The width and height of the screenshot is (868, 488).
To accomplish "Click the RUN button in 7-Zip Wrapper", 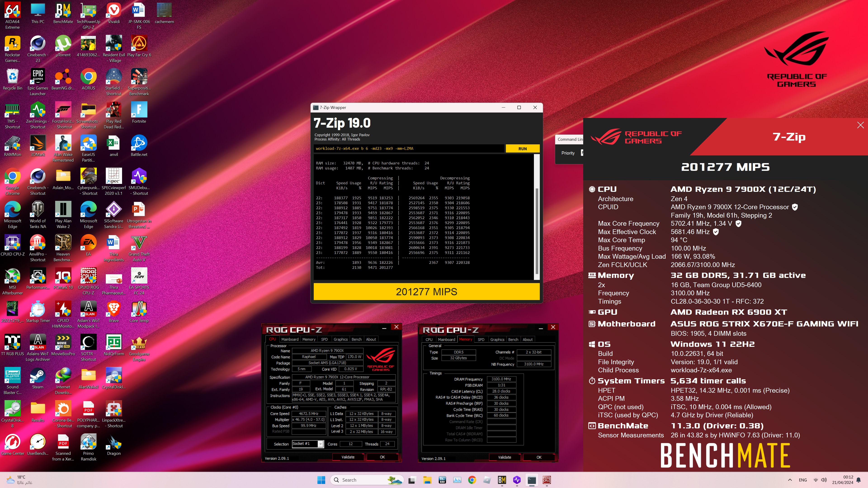I will coord(522,148).
